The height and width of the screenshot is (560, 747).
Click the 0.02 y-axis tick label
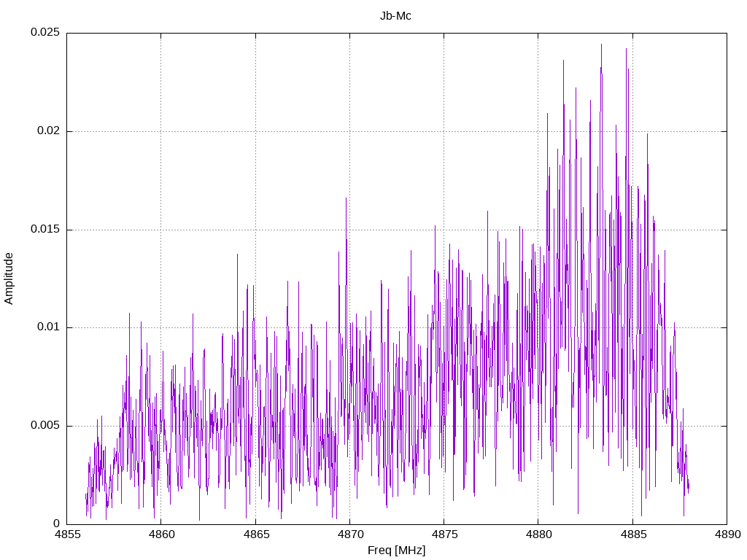(x=49, y=131)
